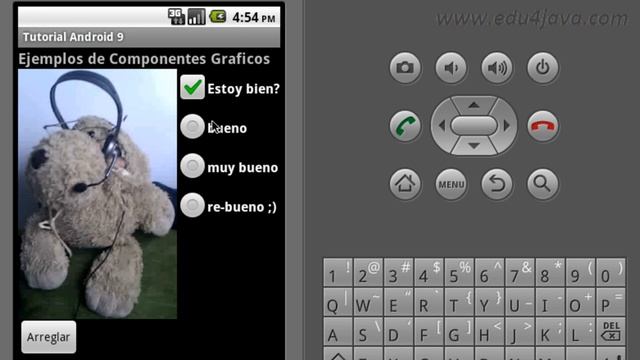Click the "Tutorial Android 9" title bar
640x360 pixels.
coord(149,37)
